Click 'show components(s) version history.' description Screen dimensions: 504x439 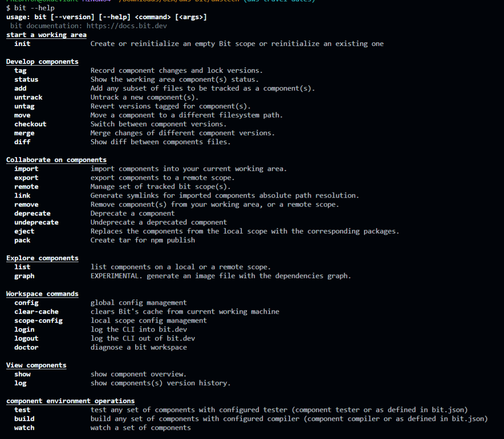160,383
